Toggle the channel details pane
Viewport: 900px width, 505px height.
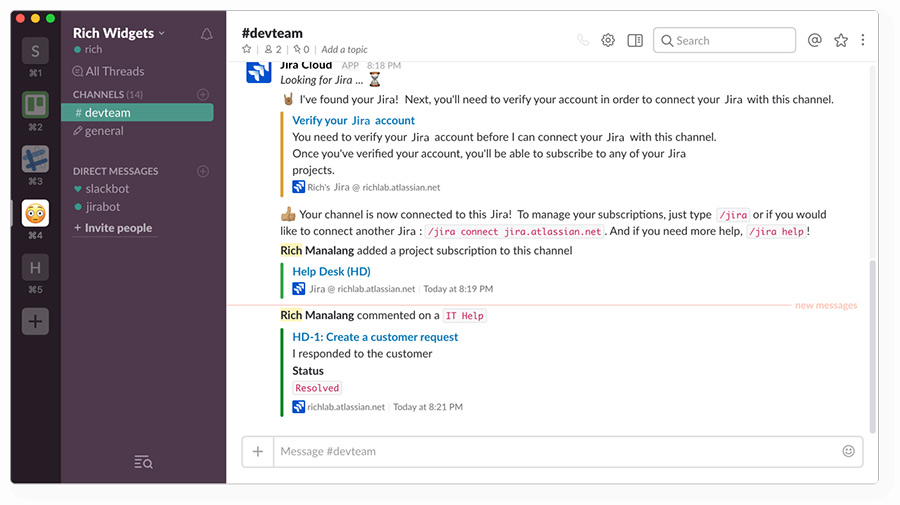[635, 40]
